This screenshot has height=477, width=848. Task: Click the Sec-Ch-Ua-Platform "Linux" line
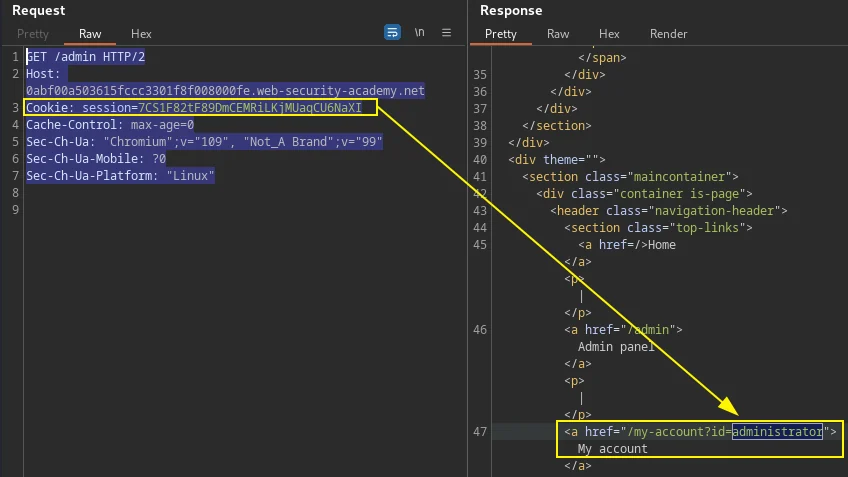pyautogui.click(x=120, y=175)
